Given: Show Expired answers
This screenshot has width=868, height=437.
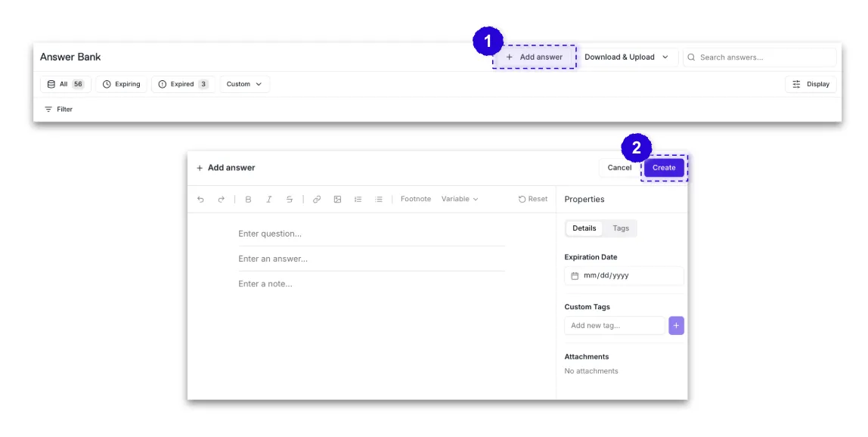Looking at the screenshot, I should (183, 84).
